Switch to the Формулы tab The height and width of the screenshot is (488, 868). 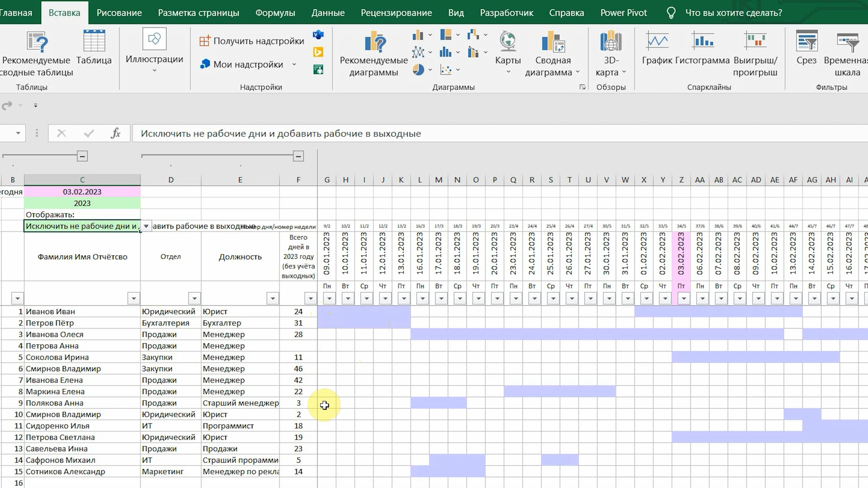click(x=275, y=13)
